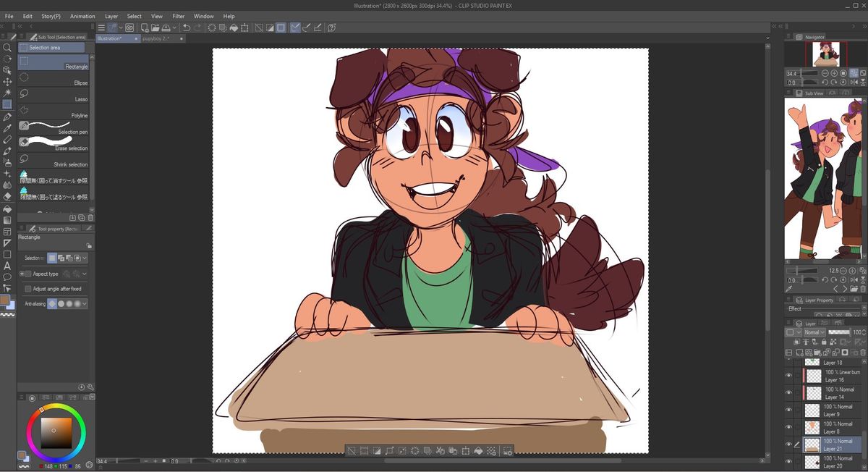Click the New canvas icon in command bar
The width and height of the screenshot is (868, 472).
pos(145,28)
